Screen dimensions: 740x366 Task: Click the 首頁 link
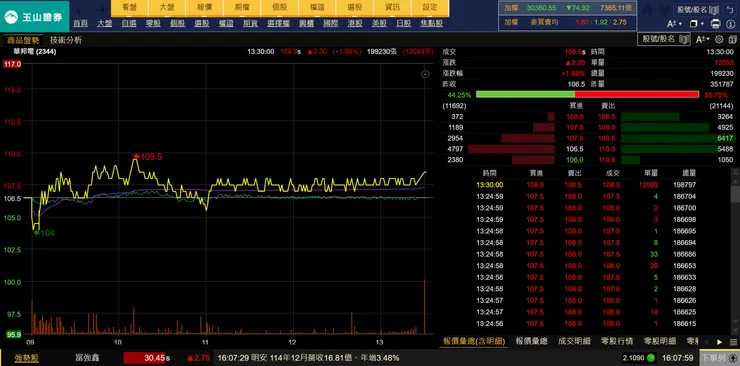click(x=81, y=24)
